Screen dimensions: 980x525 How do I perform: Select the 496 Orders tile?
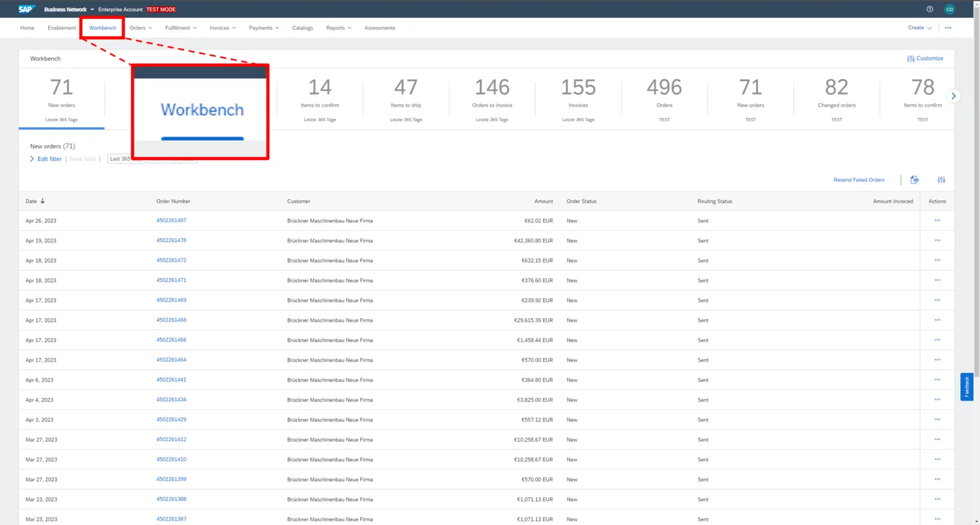pyautogui.click(x=664, y=99)
